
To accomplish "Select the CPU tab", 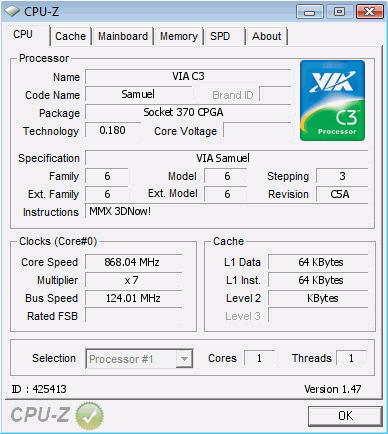I will click(x=23, y=35).
